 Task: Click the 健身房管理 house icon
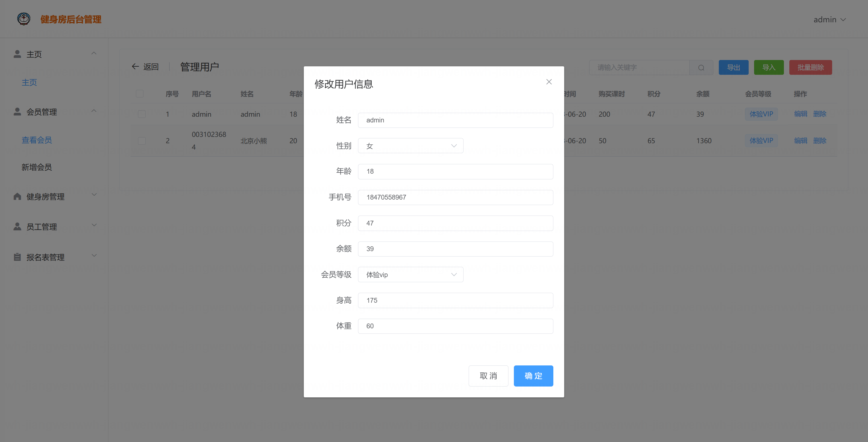17,196
